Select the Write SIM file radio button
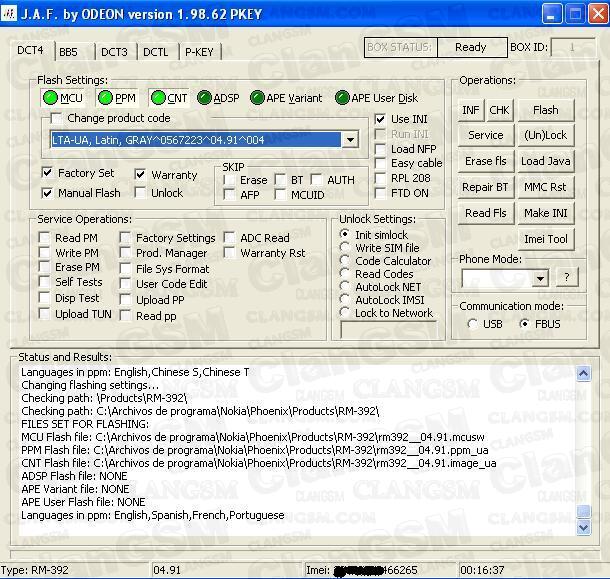Screen dimensions: 610x579 pyautogui.click(x=344, y=247)
